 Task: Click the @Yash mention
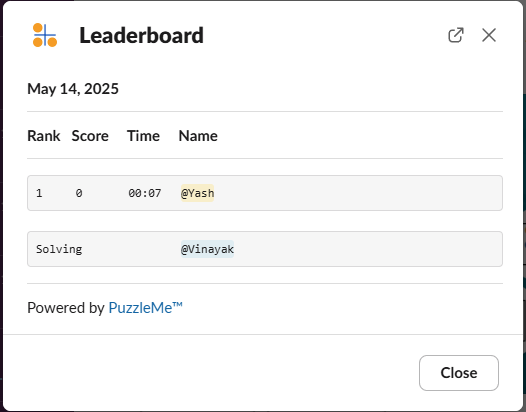click(197, 193)
